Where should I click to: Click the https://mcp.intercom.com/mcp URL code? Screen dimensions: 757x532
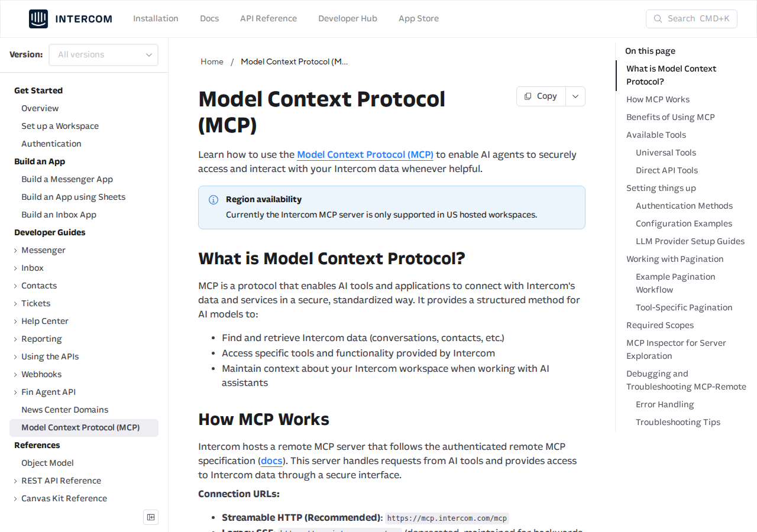click(447, 518)
